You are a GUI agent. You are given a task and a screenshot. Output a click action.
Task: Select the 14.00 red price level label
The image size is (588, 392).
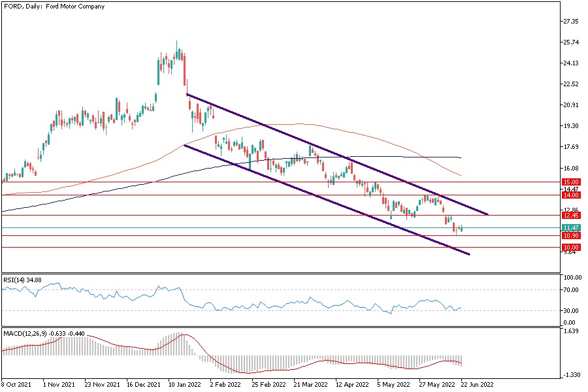(572, 195)
